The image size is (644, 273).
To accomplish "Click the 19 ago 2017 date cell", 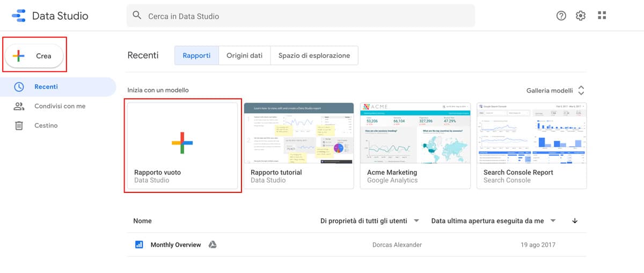I will [x=538, y=245].
